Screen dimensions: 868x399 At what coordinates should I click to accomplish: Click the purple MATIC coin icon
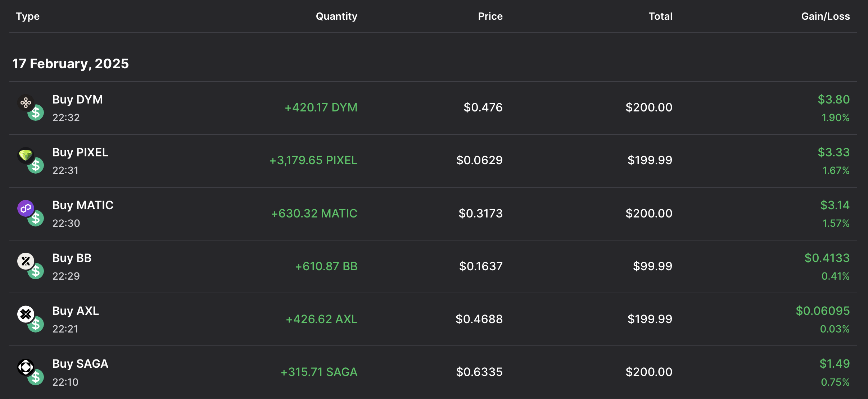[26, 208]
